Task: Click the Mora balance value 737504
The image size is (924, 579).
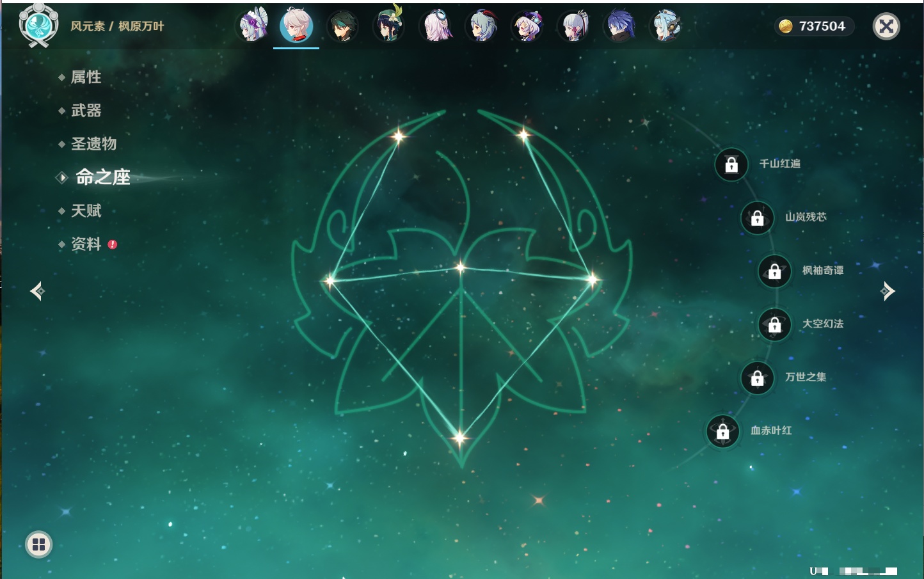Action: click(822, 26)
